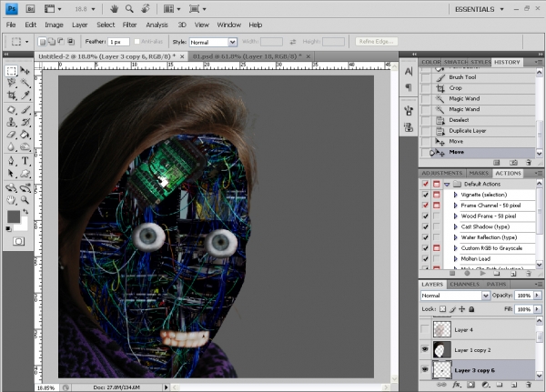Select Crop history state
This screenshot has height=392, width=546.
click(x=477, y=88)
